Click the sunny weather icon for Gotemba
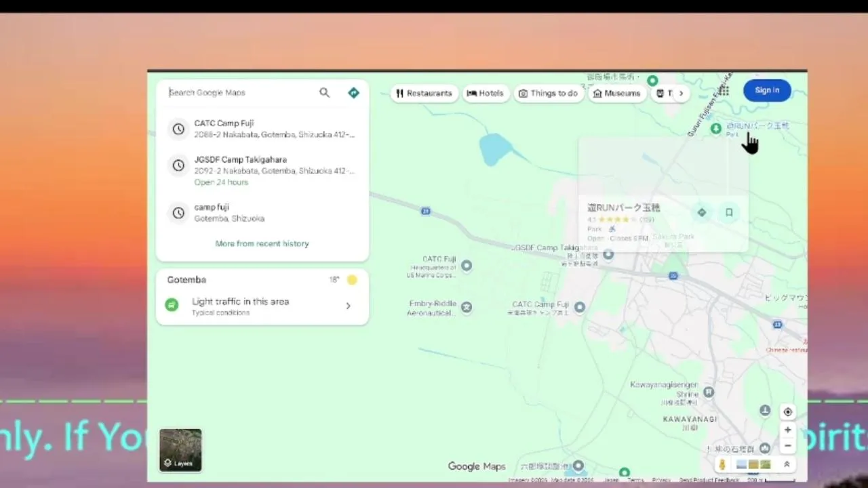868x488 pixels. 351,279
